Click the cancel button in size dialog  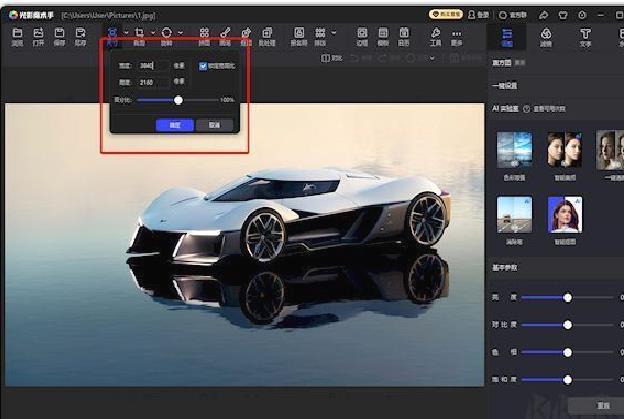(x=214, y=125)
